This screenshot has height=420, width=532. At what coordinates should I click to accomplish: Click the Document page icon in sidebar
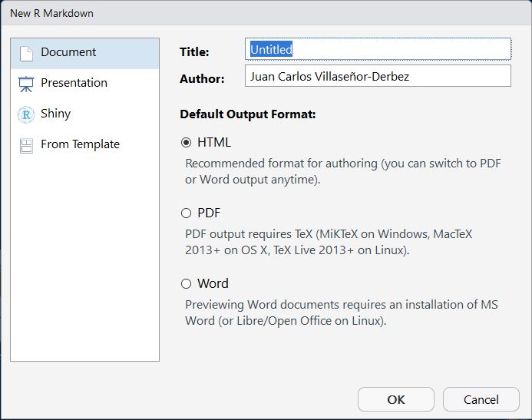pyautogui.click(x=26, y=53)
